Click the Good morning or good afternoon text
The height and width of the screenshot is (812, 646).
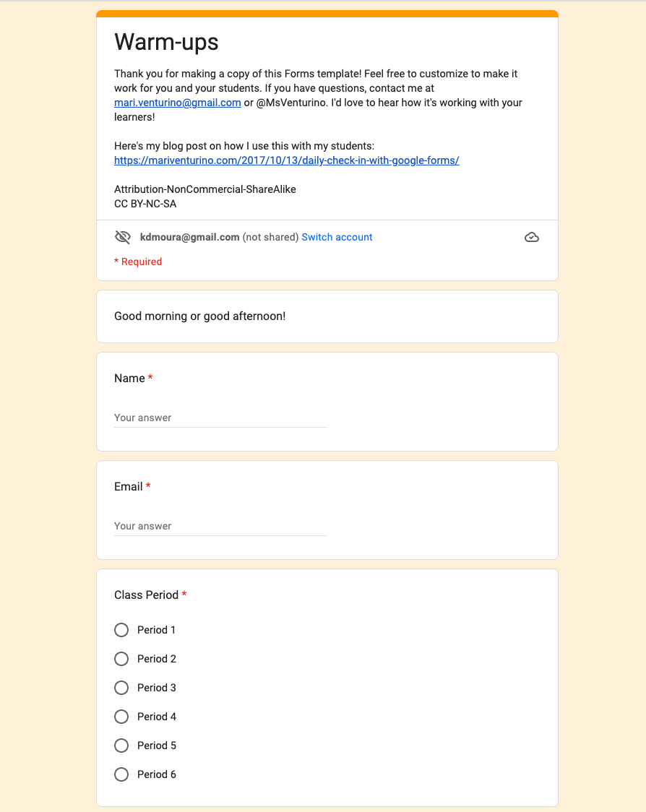[199, 316]
